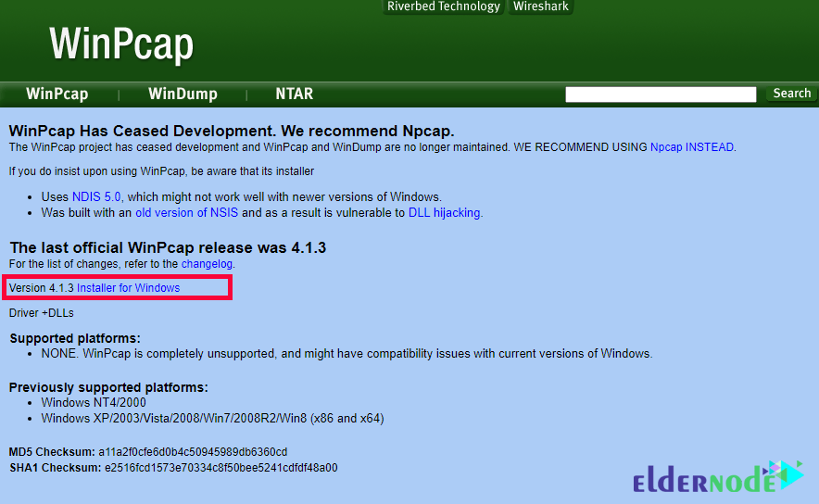Image resolution: width=819 pixels, height=504 pixels.
Task: Click the 'If you do insist upon using WinPcap' sentence
Action: click(161, 171)
